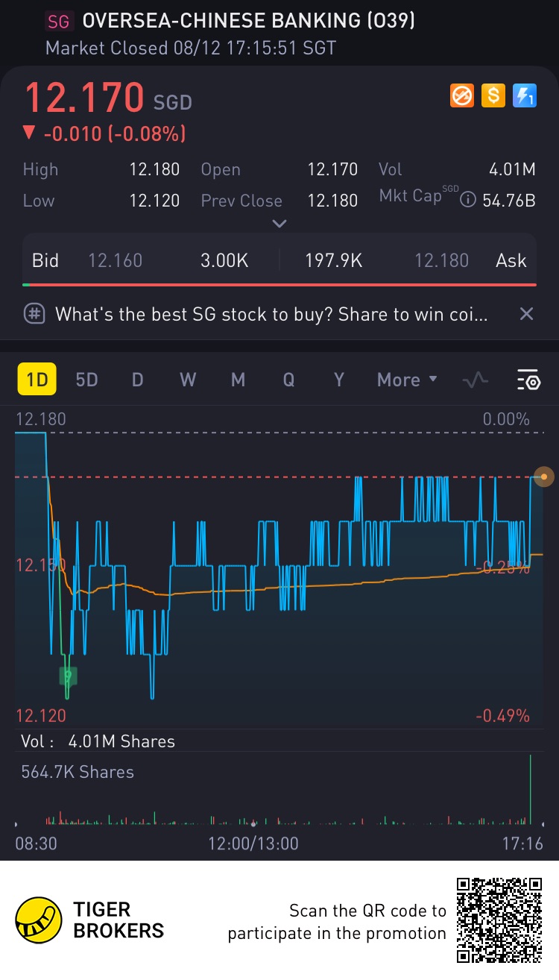This screenshot has width=559, height=980.
Task: Tap the Bid price 12.160
Action: point(115,260)
